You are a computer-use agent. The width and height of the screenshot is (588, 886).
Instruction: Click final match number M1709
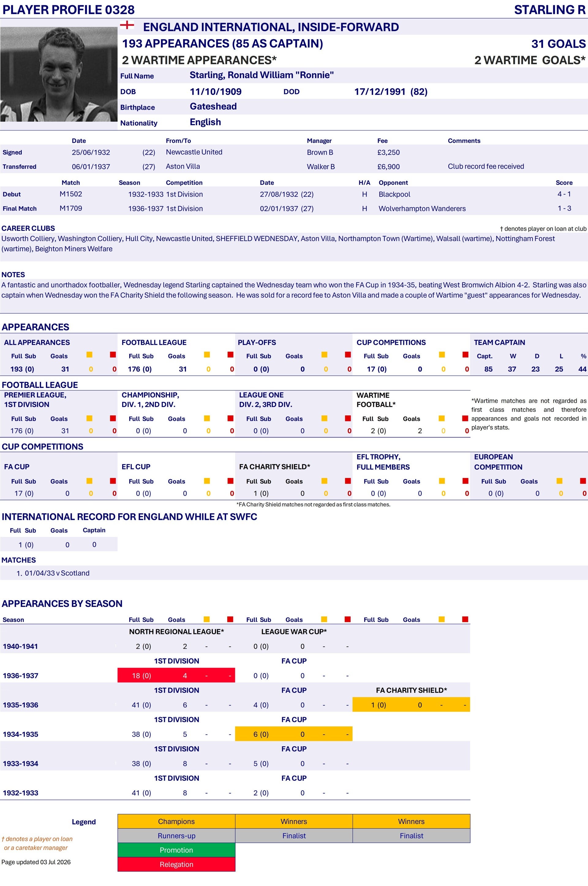click(71, 208)
